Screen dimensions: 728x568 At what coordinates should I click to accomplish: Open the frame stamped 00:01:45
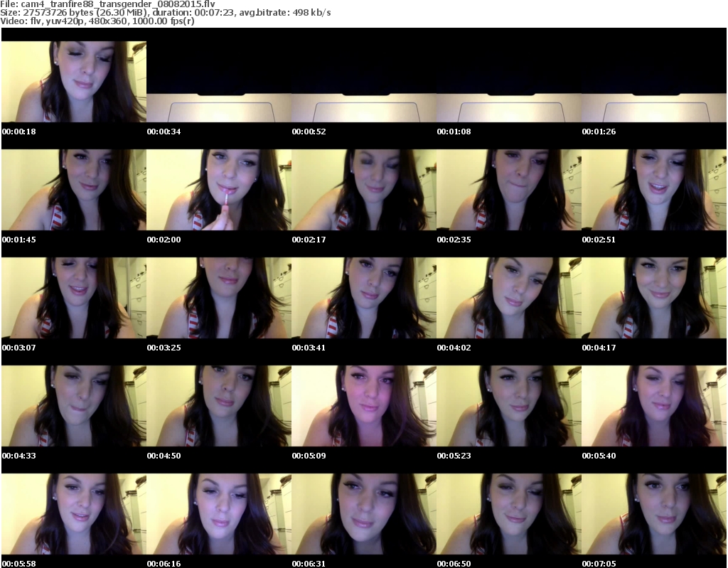74,190
